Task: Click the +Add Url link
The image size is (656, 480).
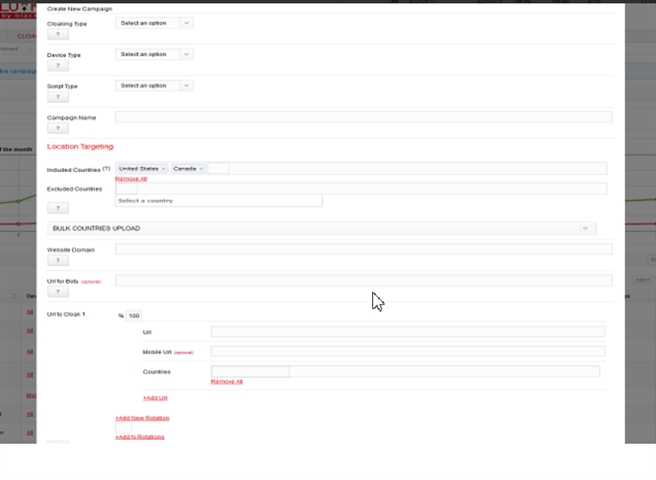Action: pos(155,397)
